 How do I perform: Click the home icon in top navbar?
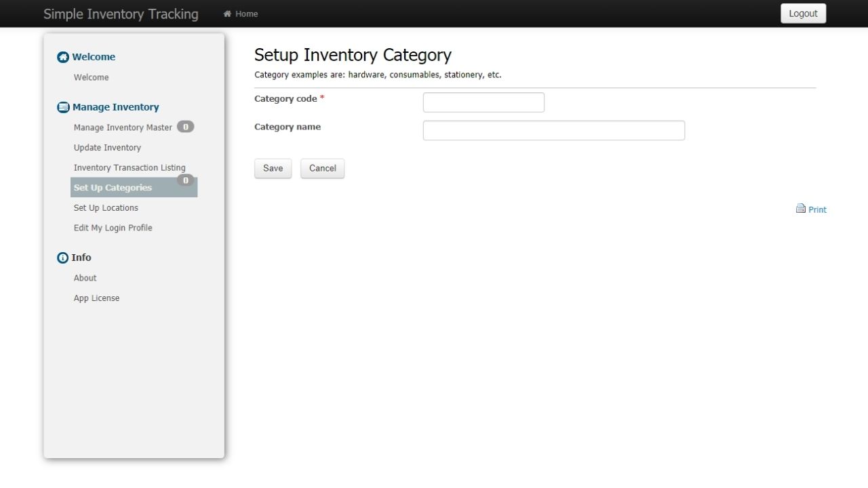(227, 14)
